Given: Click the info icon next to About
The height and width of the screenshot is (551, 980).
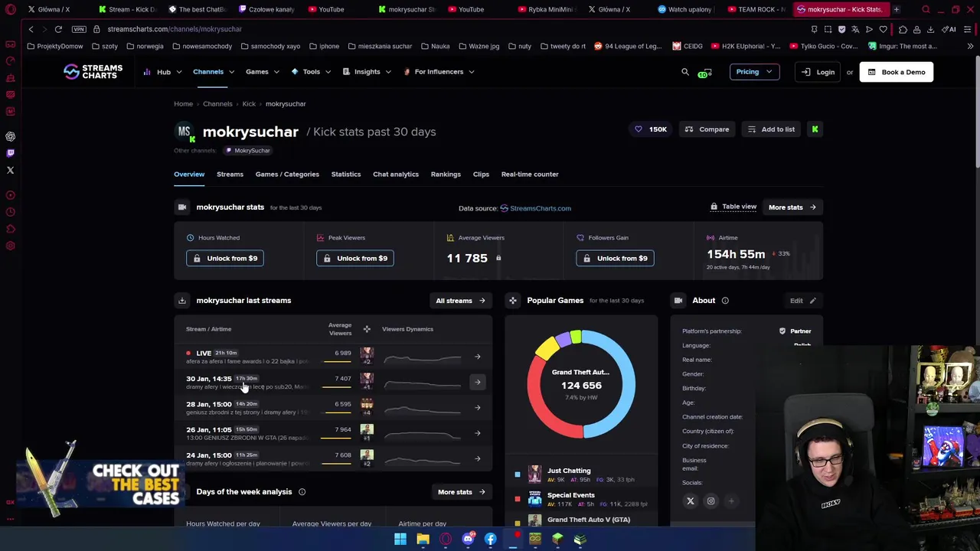Looking at the screenshot, I should [725, 301].
